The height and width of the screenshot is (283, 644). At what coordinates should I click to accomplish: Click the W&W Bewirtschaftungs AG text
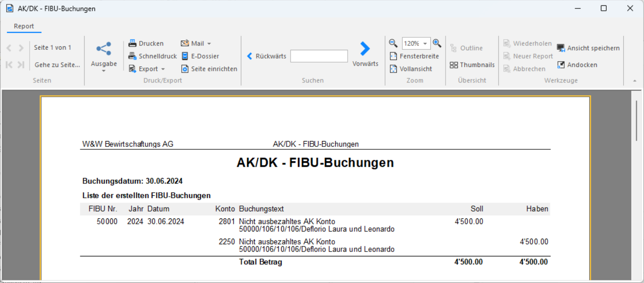128,144
